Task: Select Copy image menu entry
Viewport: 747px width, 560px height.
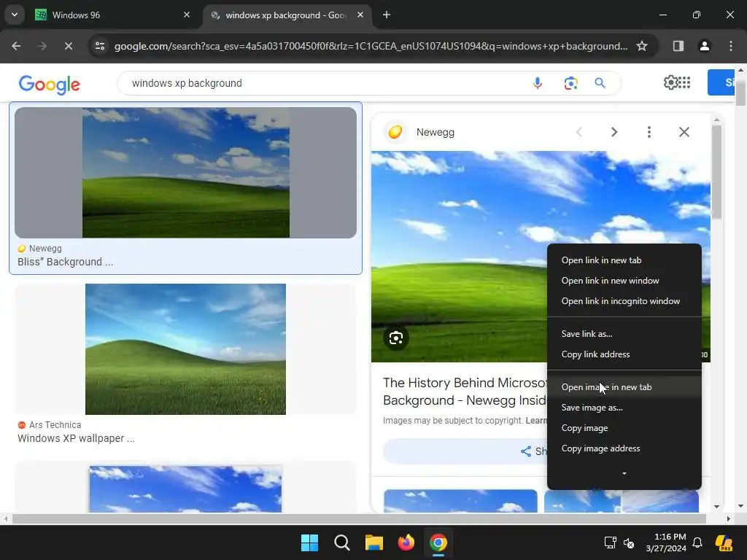Action: 624,428
